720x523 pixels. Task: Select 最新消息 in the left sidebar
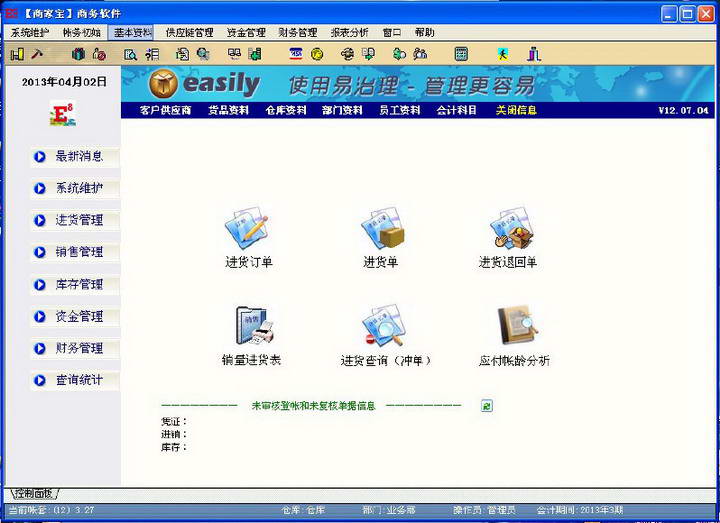coord(75,157)
